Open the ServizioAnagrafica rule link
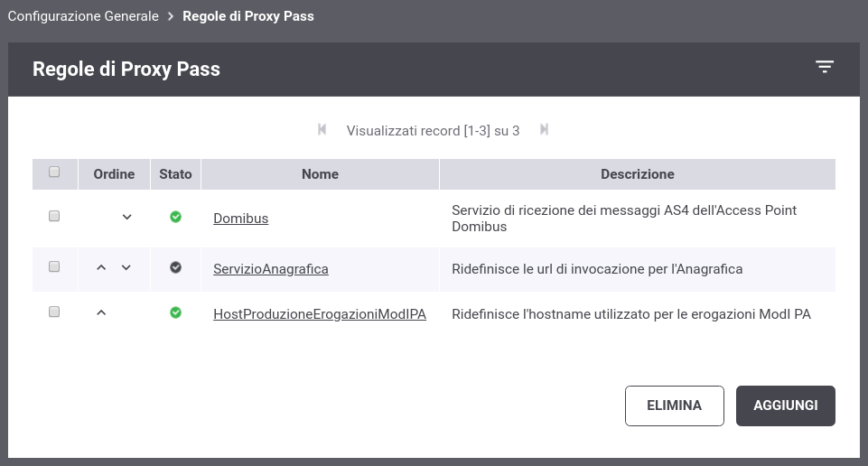868x466 pixels. [x=271, y=269]
